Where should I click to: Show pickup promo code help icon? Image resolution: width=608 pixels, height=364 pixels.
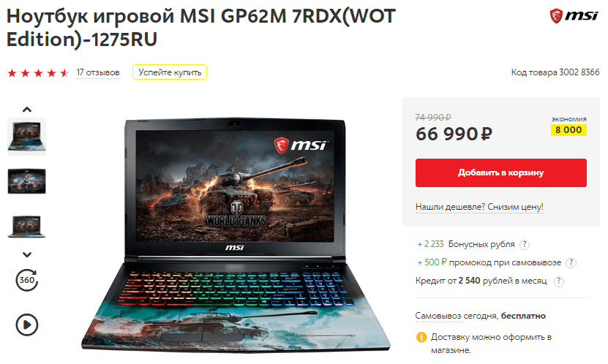pos(571,263)
